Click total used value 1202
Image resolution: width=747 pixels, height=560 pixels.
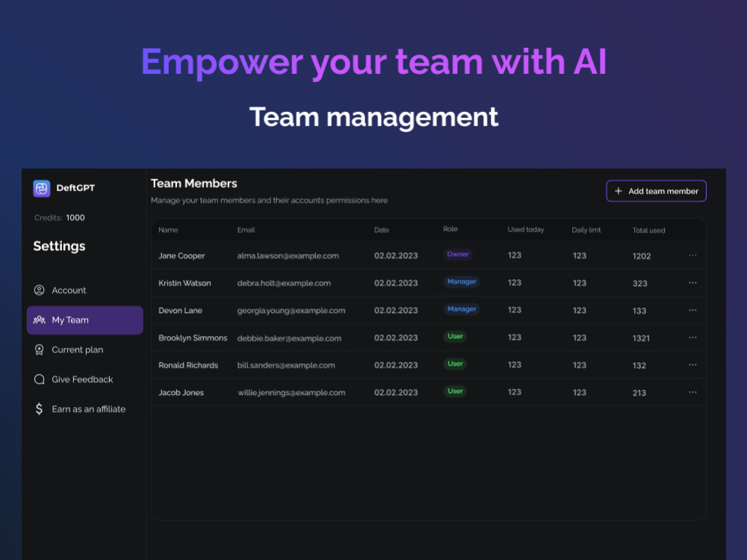642,256
